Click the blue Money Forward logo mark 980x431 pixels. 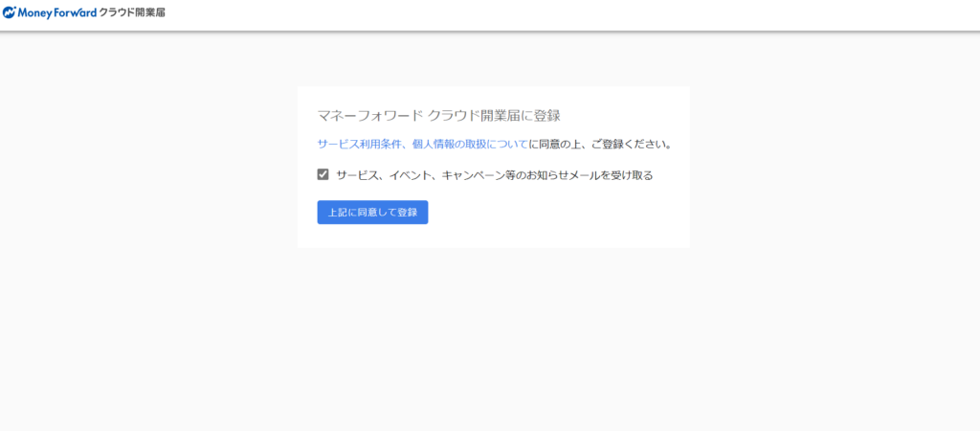(x=10, y=12)
